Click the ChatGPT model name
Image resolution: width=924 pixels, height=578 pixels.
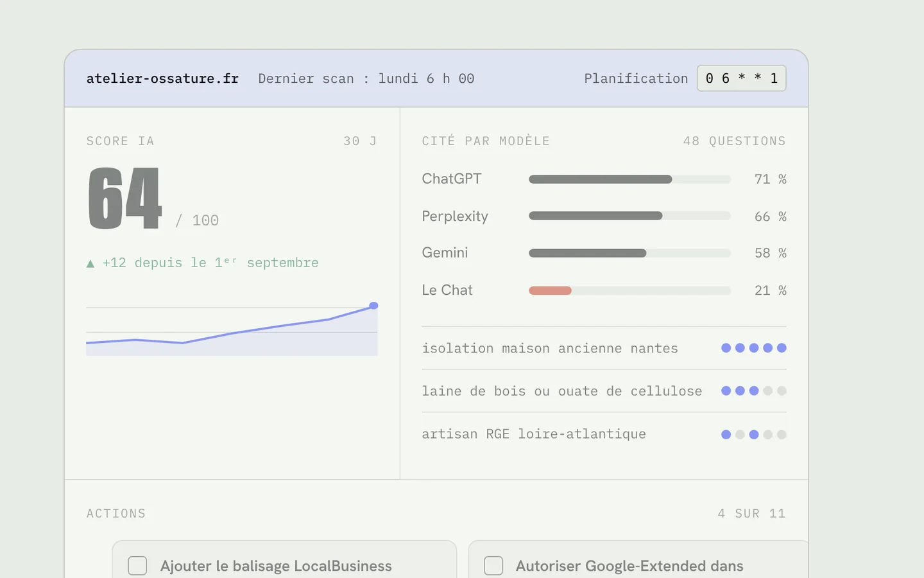[x=452, y=179]
